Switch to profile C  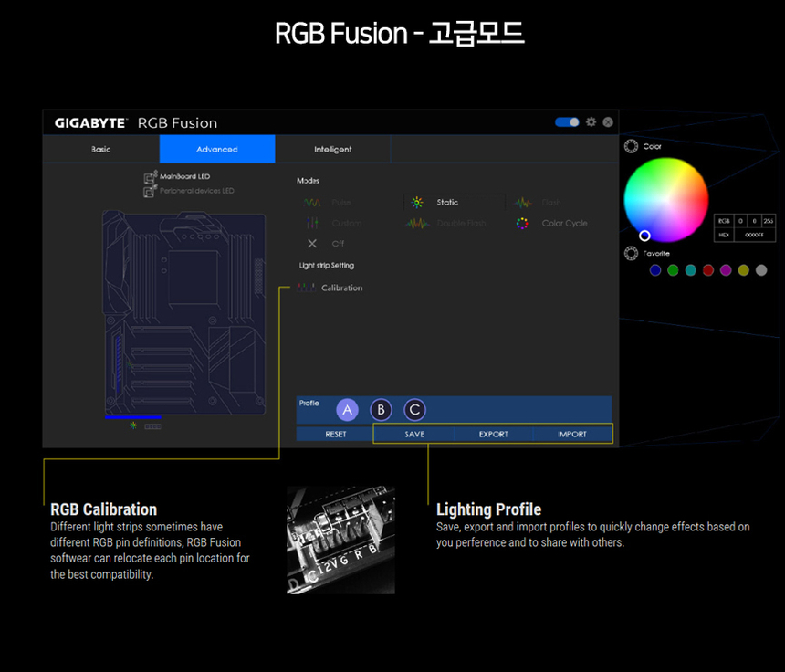414,410
